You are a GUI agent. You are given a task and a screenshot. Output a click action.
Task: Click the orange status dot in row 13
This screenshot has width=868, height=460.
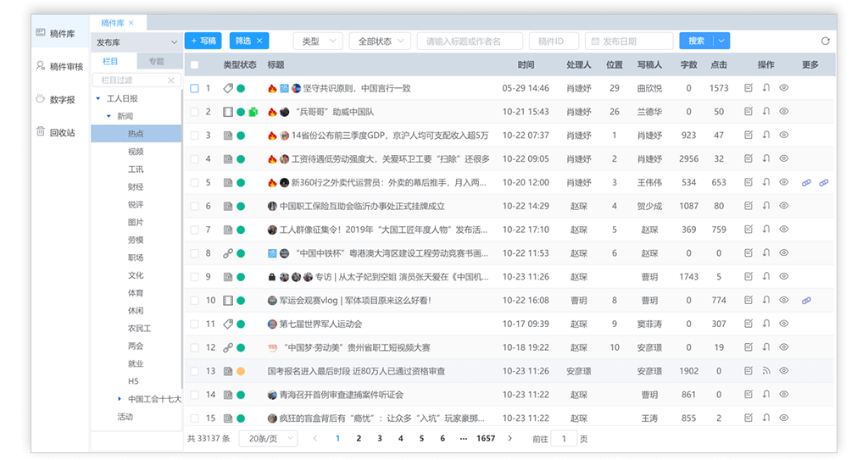click(241, 371)
